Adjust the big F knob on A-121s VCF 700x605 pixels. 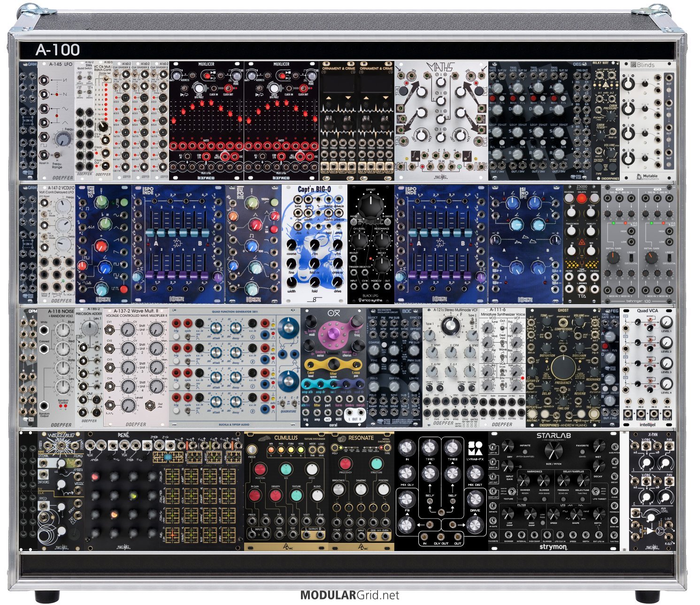(451, 325)
